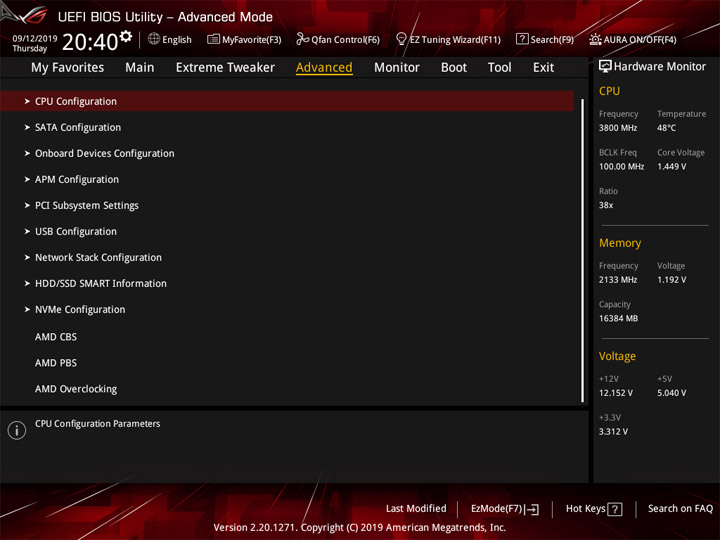Expand HDD/SSD SMART Information arrow
720x540 pixels.
[x=27, y=283]
